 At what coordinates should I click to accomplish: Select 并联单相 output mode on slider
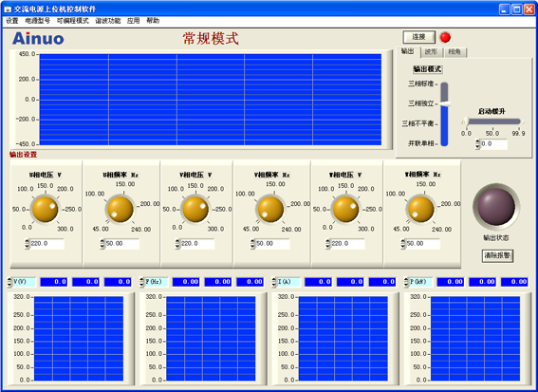tap(444, 143)
